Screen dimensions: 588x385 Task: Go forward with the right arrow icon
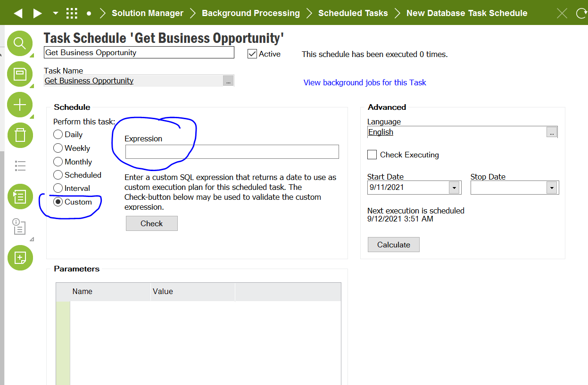(x=37, y=13)
